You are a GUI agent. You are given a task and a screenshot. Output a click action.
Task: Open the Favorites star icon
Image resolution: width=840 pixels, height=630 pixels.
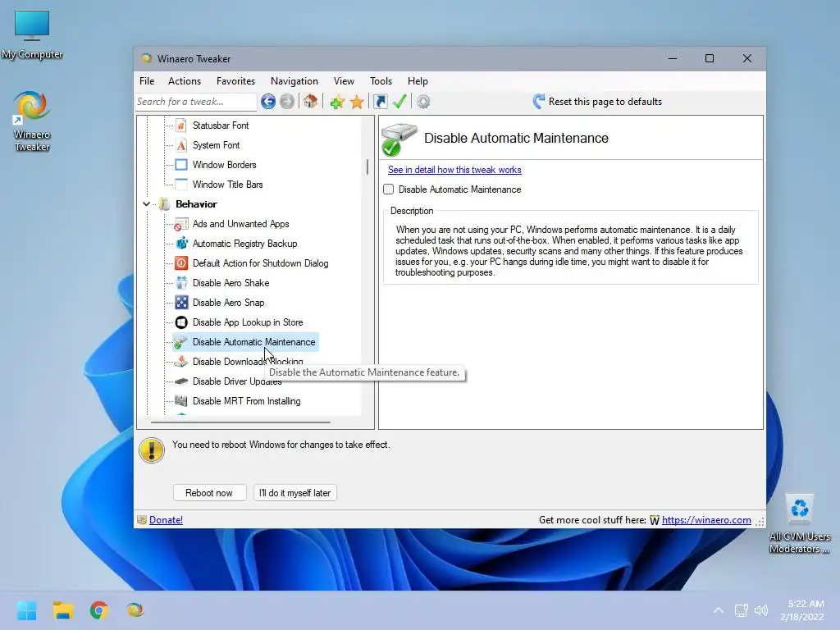click(x=357, y=101)
